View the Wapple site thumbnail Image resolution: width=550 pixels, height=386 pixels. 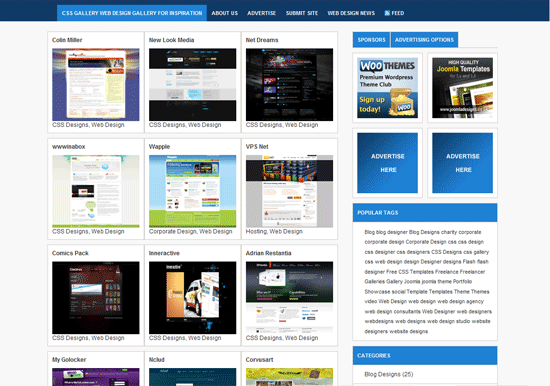(193, 191)
